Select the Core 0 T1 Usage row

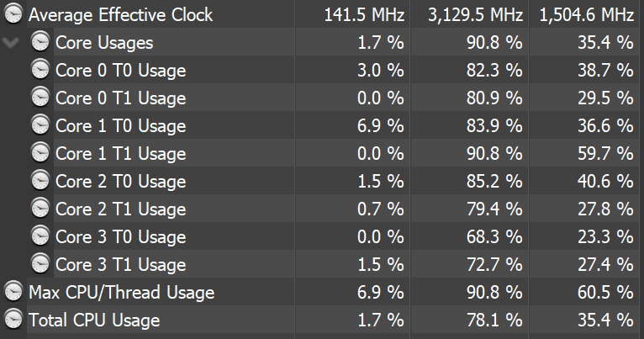(x=322, y=98)
